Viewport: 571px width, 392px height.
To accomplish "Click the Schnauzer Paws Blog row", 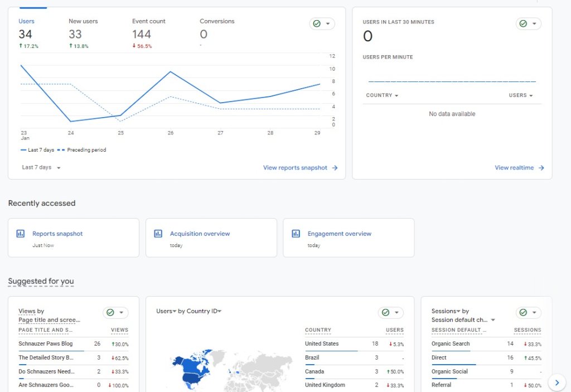I will click(x=46, y=343).
